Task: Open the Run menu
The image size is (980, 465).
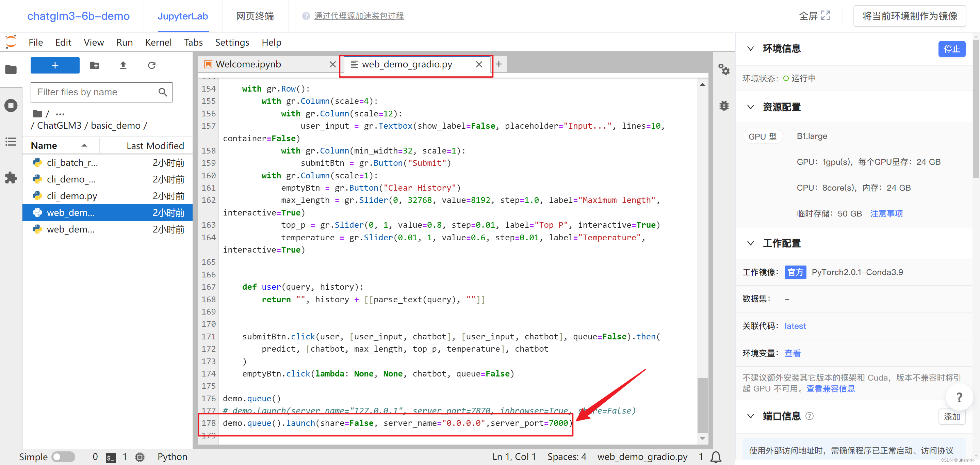Action: pos(125,42)
